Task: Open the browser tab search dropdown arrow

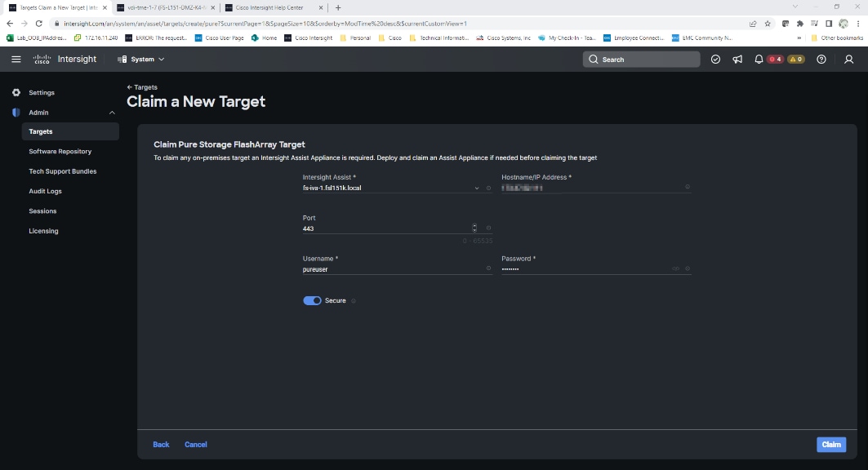Action: [x=795, y=7]
